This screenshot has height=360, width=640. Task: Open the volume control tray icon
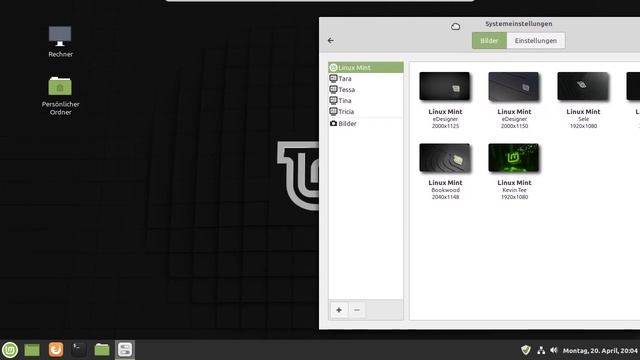(553, 350)
